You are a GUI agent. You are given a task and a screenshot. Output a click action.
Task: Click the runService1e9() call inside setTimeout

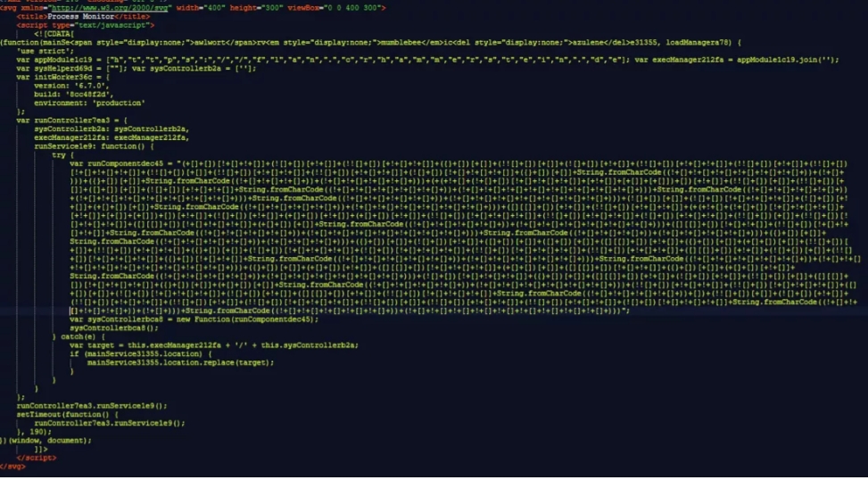tap(110, 423)
